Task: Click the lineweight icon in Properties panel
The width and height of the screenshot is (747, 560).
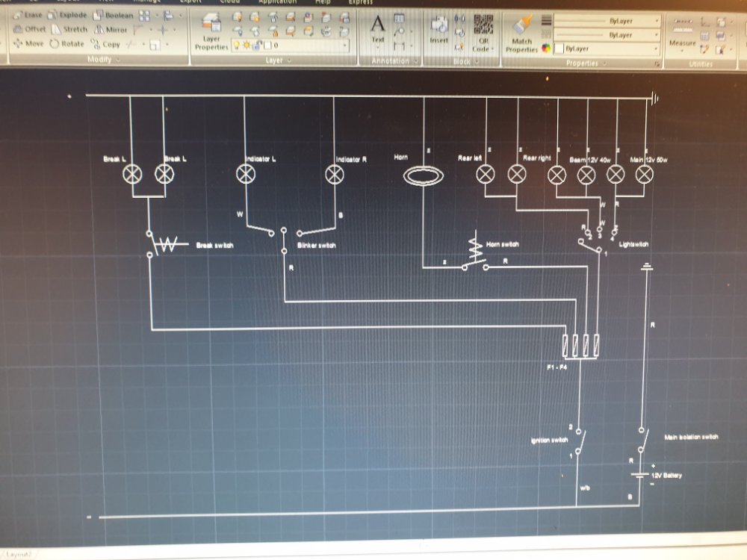Action: tap(547, 20)
